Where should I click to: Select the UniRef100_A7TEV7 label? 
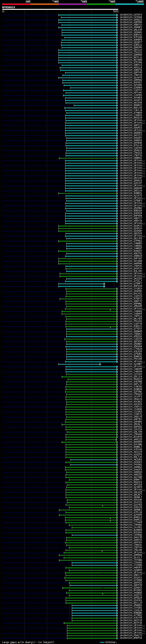tap(131, 329)
